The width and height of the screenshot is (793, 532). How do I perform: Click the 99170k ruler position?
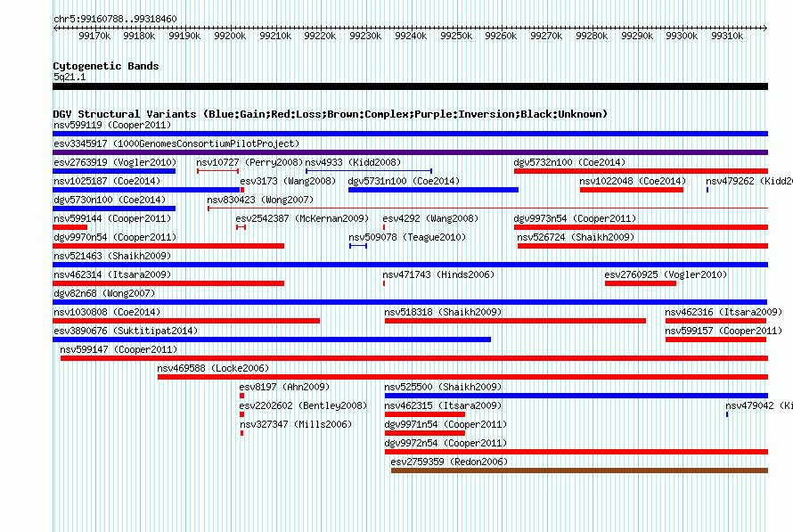click(94, 36)
